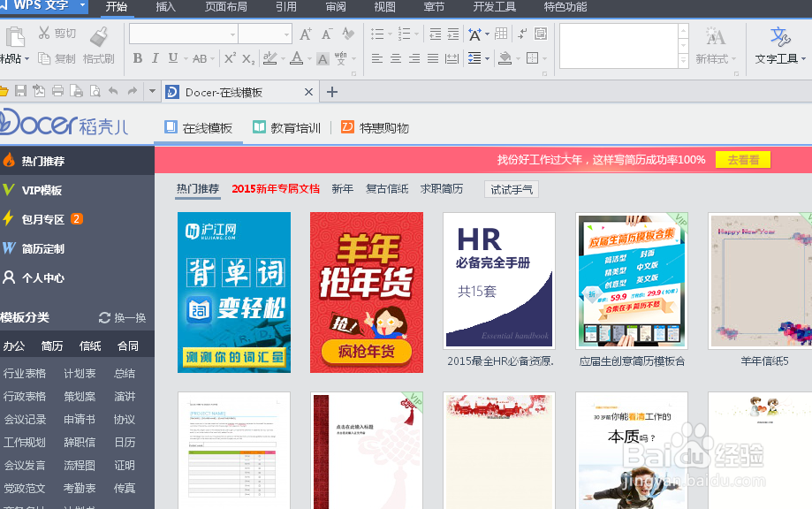Screen dimensions: 812x509
Task: Click the Cut (剪切) scissors icon
Action: point(44,34)
